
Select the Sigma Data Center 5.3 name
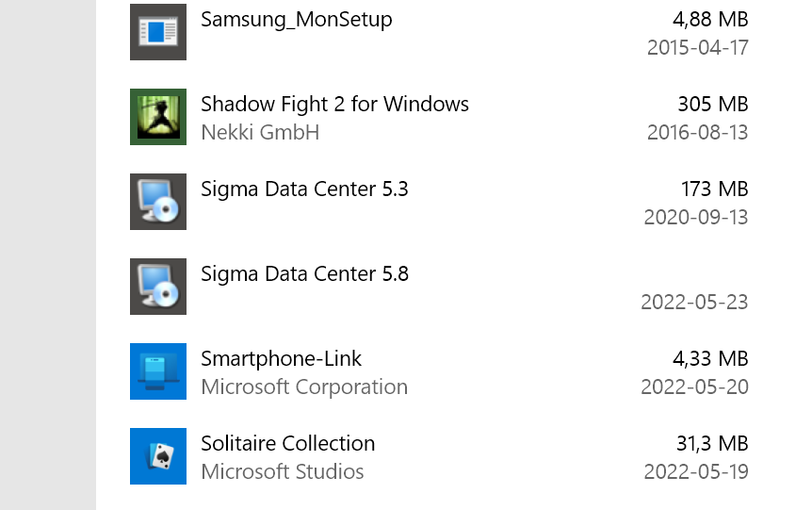click(x=304, y=189)
